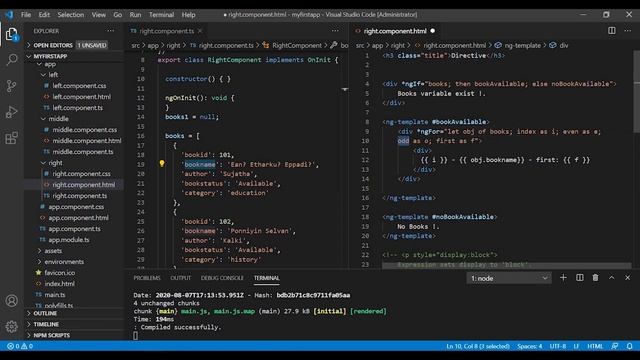Screen dimensions: 640x360
Task: Open favicon.ico in explorer
Action: click(60, 273)
